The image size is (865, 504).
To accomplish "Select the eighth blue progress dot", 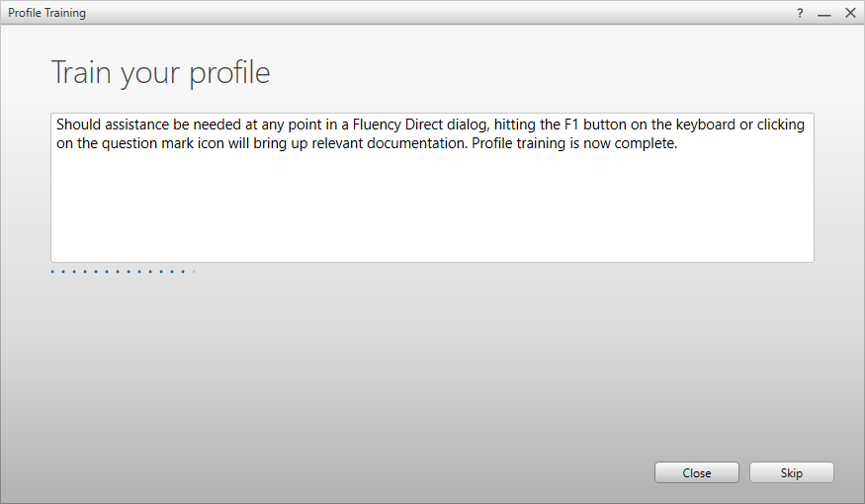I will tap(129, 272).
